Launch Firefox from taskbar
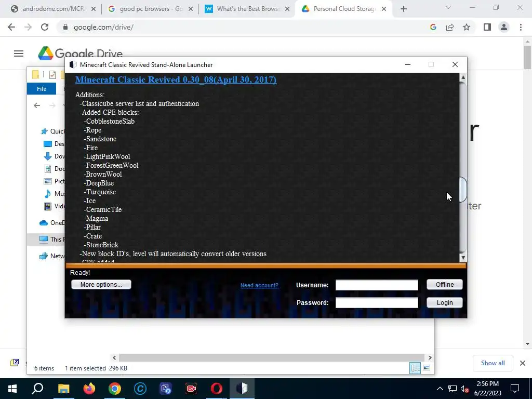This screenshot has height=399, width=532. pyautogui.click(x=89, y=389)
